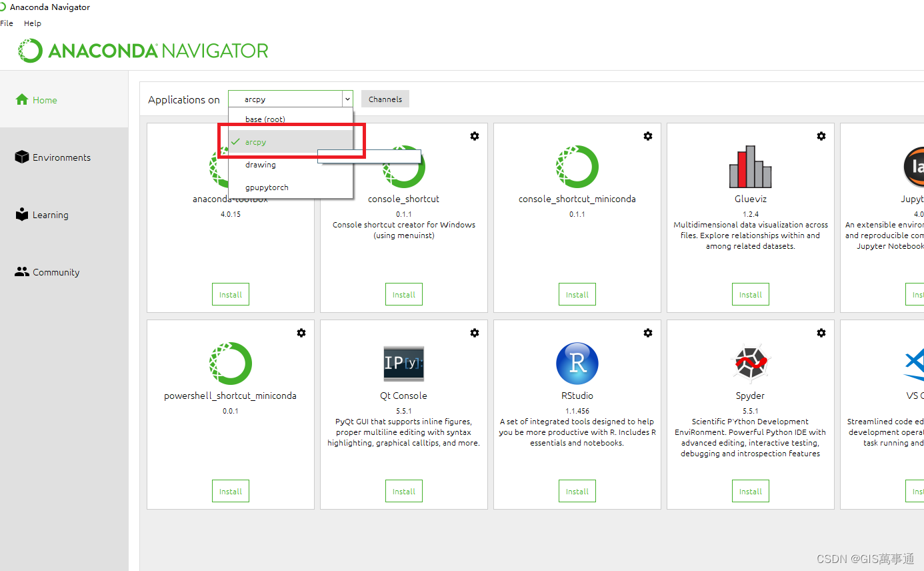Click the Qt Console IPython icon
The height and width of the screenshot is (571, 924).
[404, 364]
